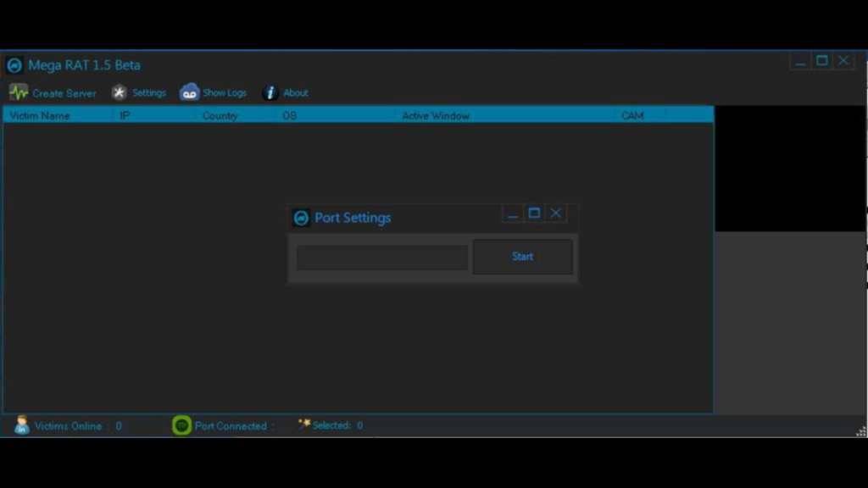Viewport: 868px width, 488px height.
Task: Close the Port Settings dialog
Action: coord(556,213)
